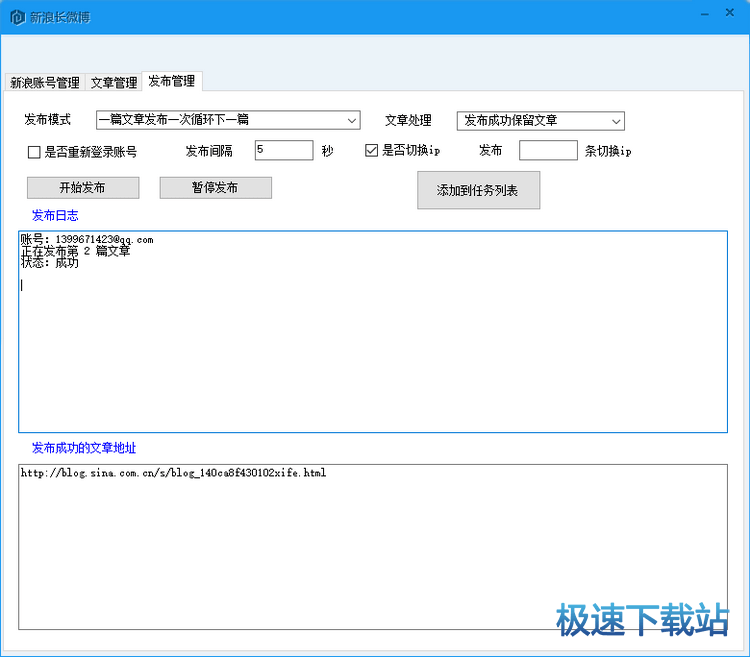Focus the 发布间隔 seconds input field
The width and height of the screenshot is (750, 657).
click(284, 150)
